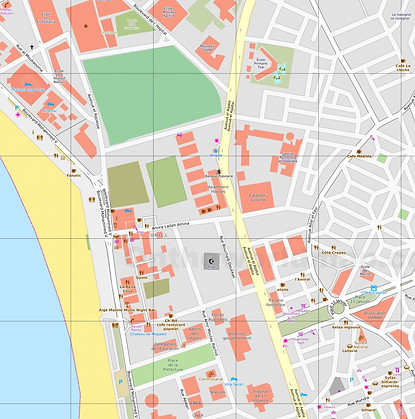This screenshot has height=419, width=415.
Task: Click the Commissariat police icon
Action: point(211,374)
